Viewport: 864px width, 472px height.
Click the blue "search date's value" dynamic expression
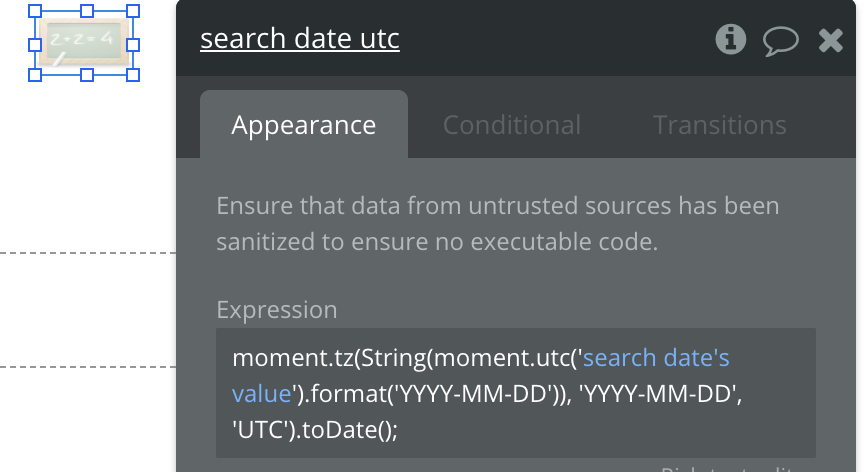point(658,358)
